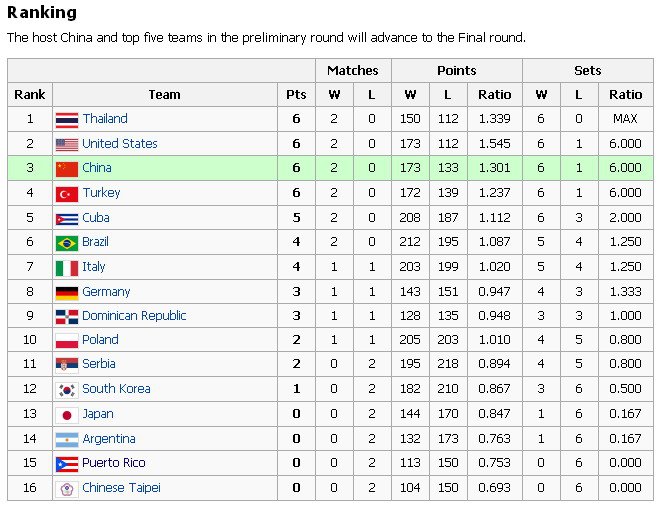
Task: Select Brazil's points won value 212
Action: (410, 242)
